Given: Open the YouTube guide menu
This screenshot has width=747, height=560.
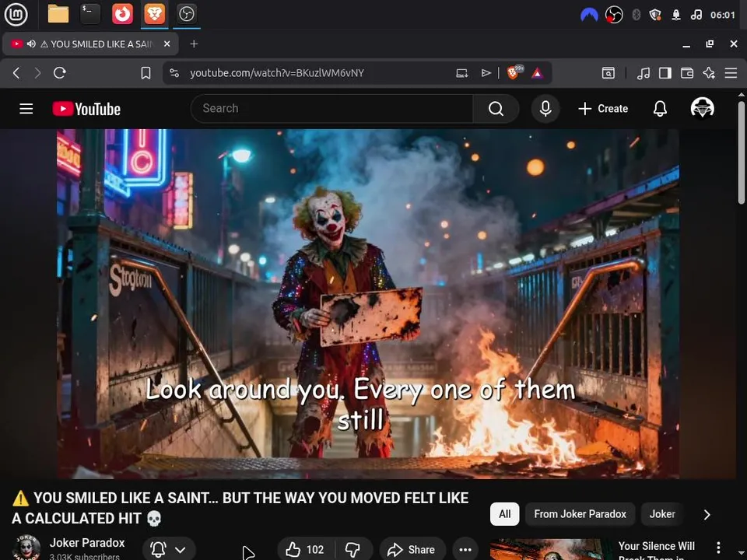Looking at the screenshot, I should click(x=26, y=109).
